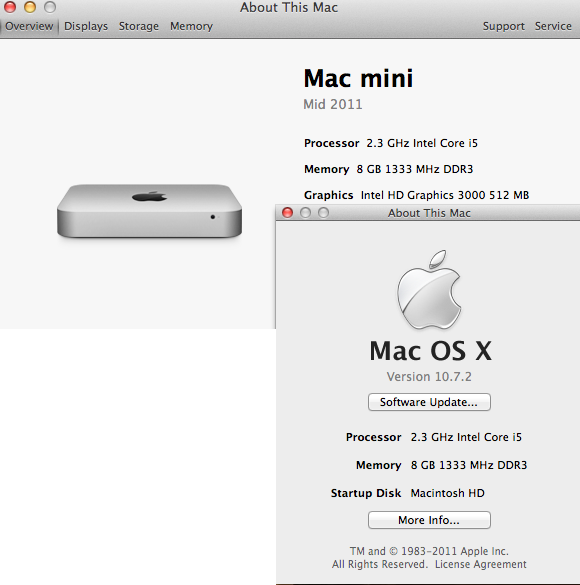Screen dimensions: 580x585
Task: Open the Displays tab
Action: click(x=86, y=26)
